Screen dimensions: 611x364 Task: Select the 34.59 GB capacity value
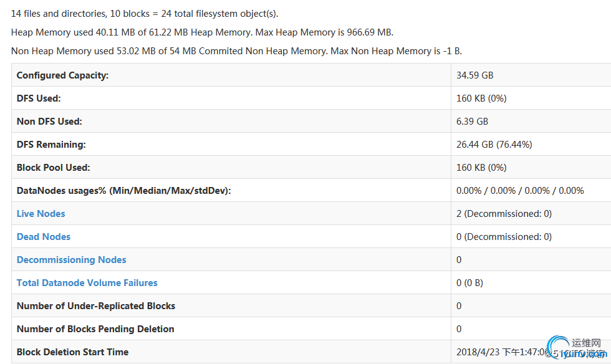(x=475, y=75)
